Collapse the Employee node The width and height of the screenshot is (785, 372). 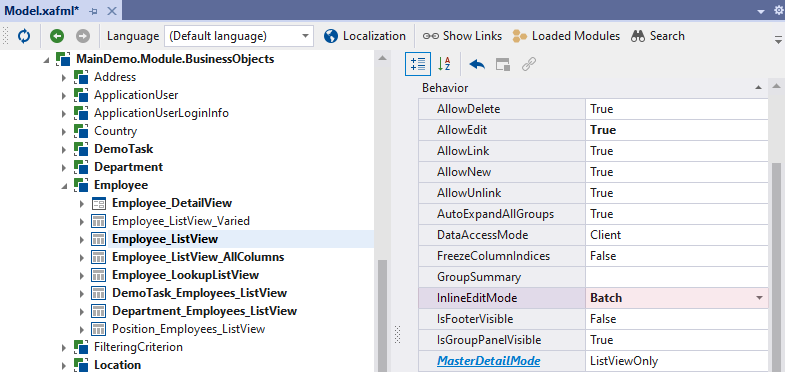64,186
